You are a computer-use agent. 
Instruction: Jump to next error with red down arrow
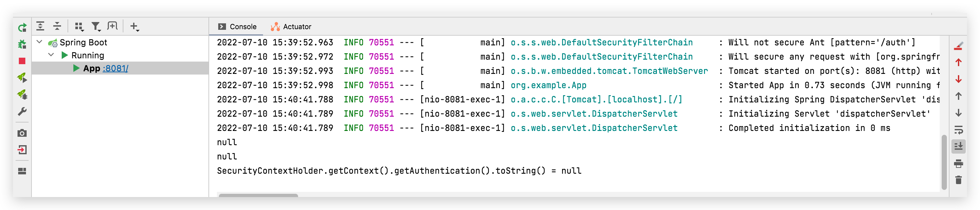[x=958, y=79]
